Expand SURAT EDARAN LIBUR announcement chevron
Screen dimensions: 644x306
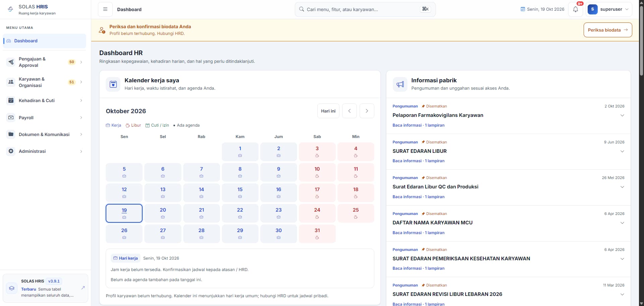pyautogui.click(x=622, y=151)
